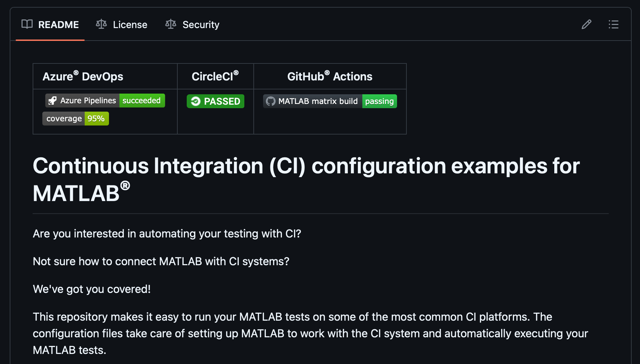Click the CircleCI column header
The image size is (640, 364).
pos(215,76)
